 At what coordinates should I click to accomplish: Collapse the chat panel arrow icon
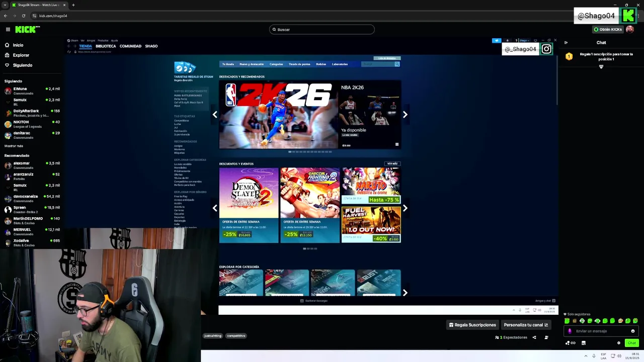[x=566, y=43]
